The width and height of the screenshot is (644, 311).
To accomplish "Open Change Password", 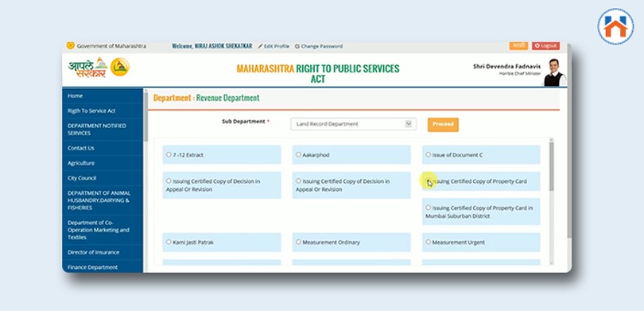I will pos(319,46).
